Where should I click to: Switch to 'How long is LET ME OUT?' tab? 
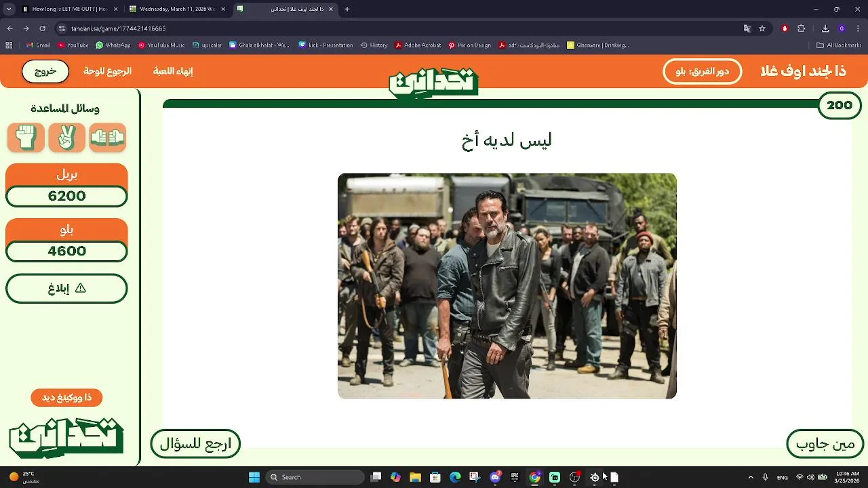(71, 9)
